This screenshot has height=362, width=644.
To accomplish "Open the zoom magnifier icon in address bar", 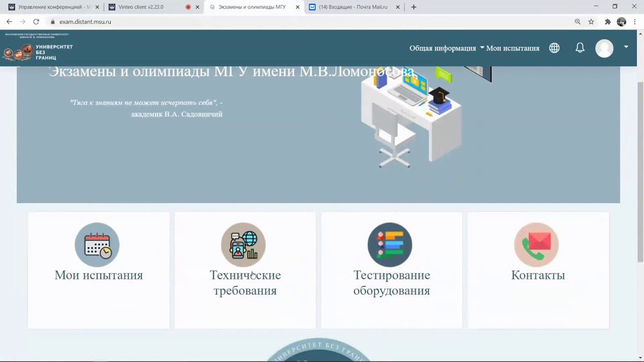I will 578,22.
